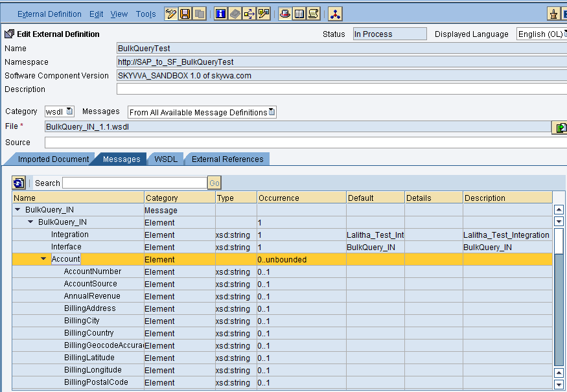Open the Tools menu
The width and height of the screenshot is (567, 392).
[146, 14]
